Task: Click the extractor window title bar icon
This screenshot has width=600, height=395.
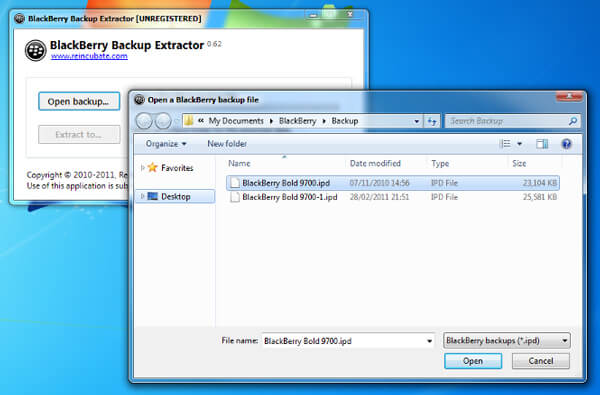Action: (x=20, y=18)
